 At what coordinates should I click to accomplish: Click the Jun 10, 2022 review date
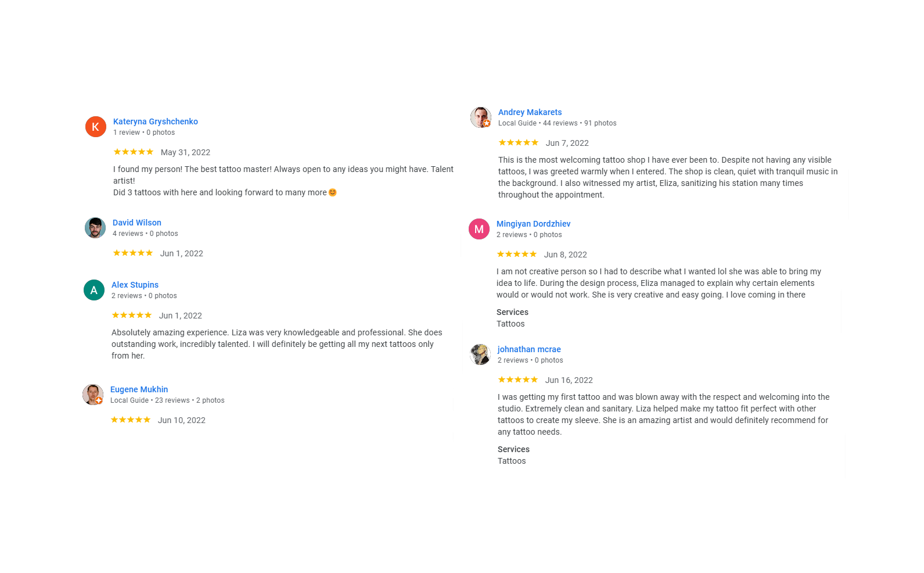182,420
